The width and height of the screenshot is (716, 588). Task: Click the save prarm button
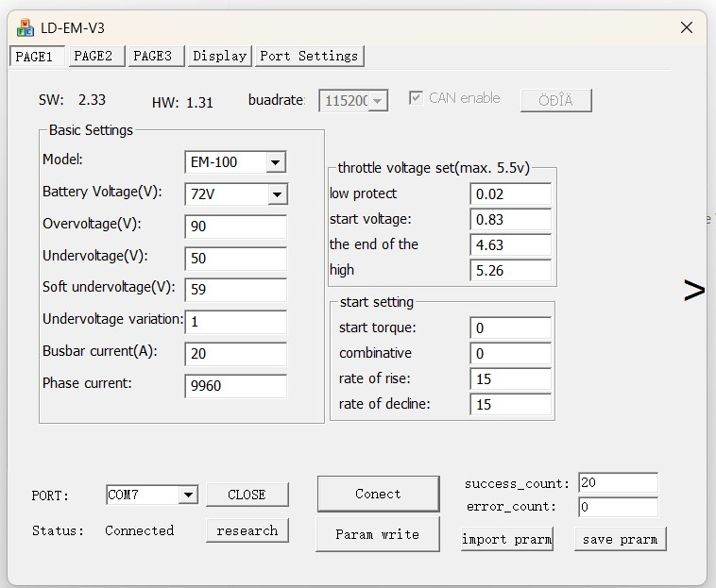(620, 539)
